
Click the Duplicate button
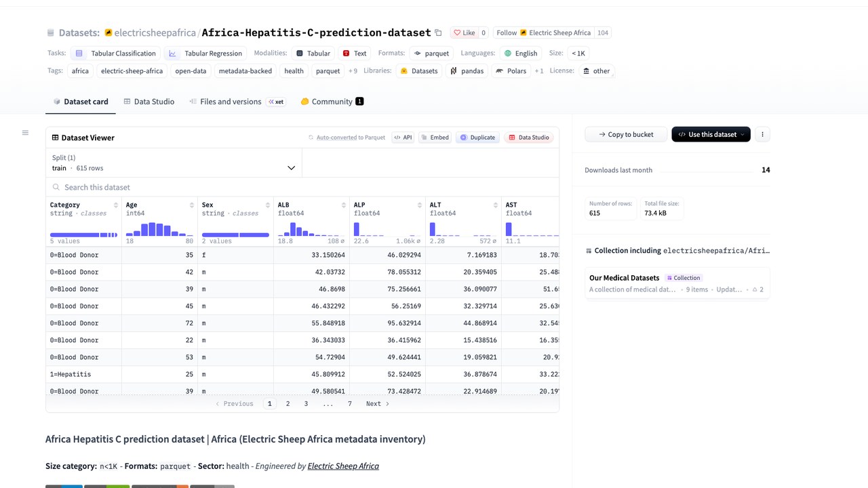(x=477, y=138)
